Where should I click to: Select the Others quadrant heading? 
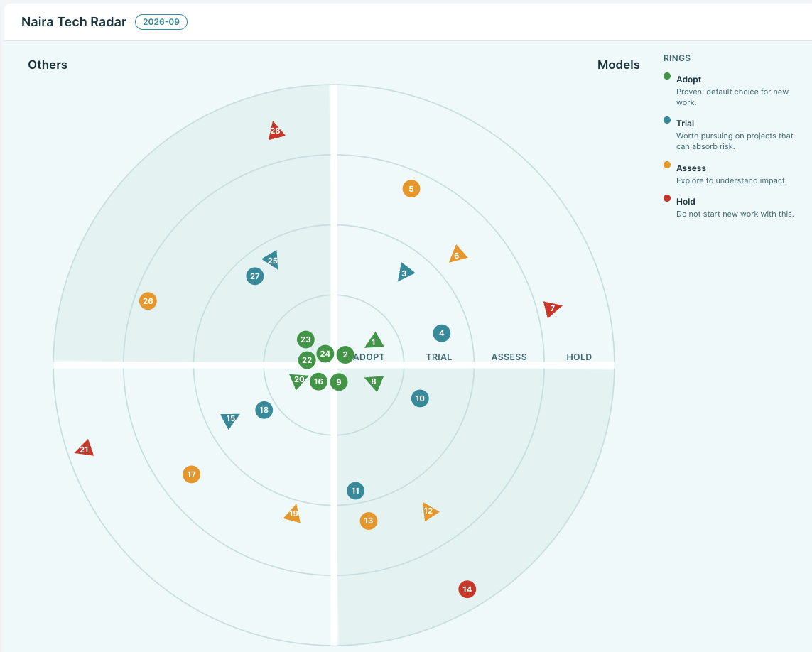48,65
